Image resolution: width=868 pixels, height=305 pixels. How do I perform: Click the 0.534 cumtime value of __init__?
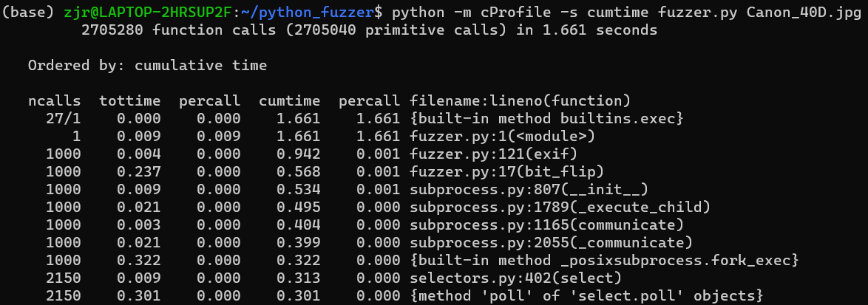299,190
